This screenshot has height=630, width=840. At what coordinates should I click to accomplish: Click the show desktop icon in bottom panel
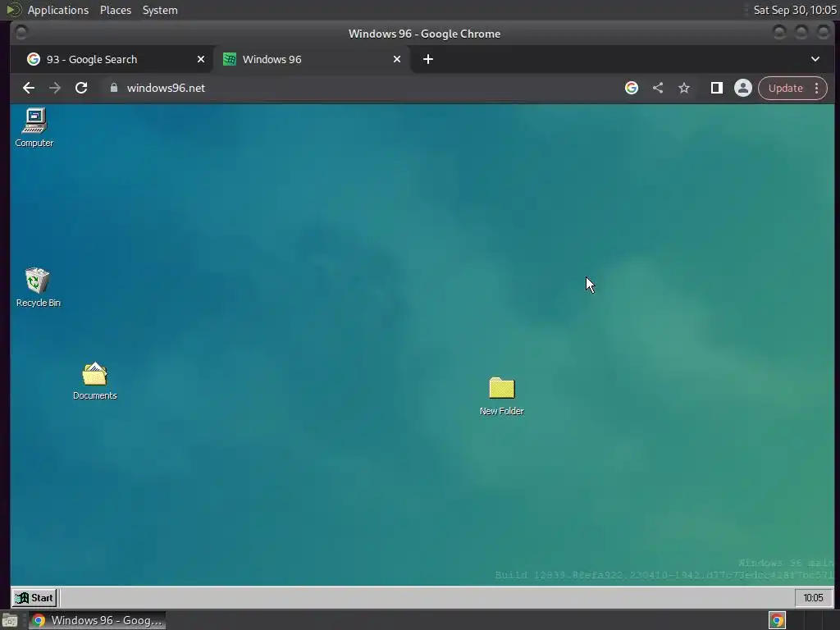(x=10, y=620)
